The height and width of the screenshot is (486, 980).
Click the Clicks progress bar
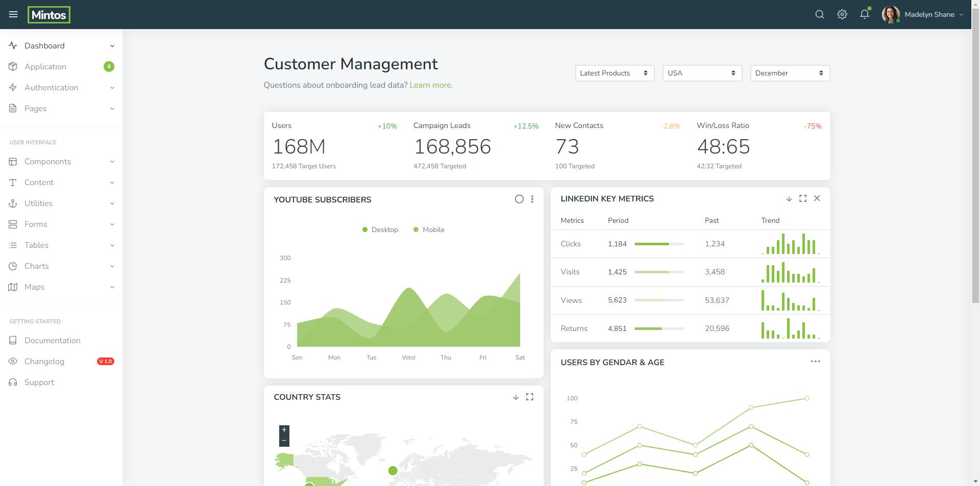click(659, 244)
